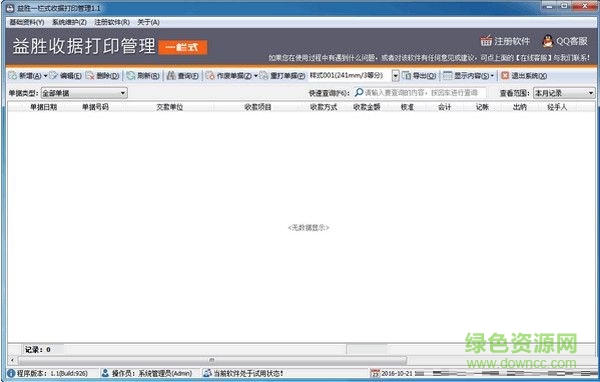Image resolution: width=600 pixels, height=382 pixels.
Task: Click the application icon in title bar
Action: click(x=10, y=7)
